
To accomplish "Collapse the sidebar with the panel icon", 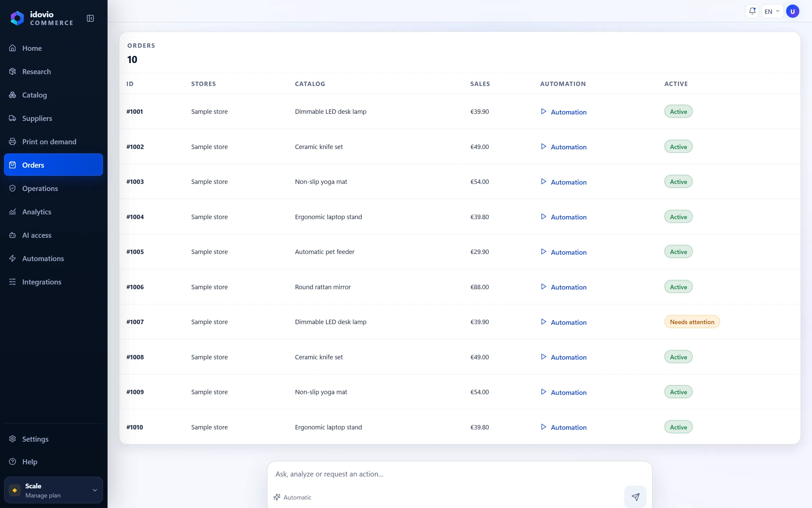I will 90,18.
